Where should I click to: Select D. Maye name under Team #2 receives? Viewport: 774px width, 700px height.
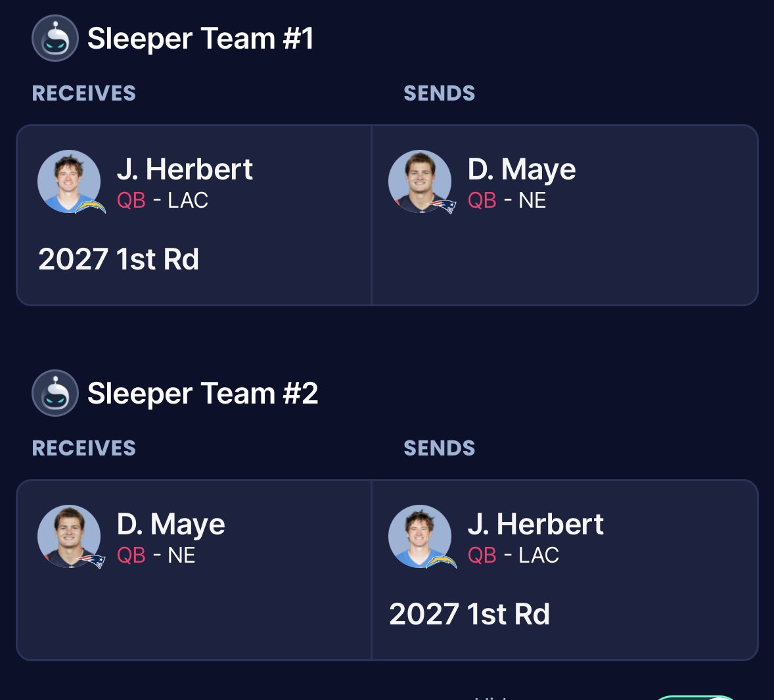coord(171,525)
